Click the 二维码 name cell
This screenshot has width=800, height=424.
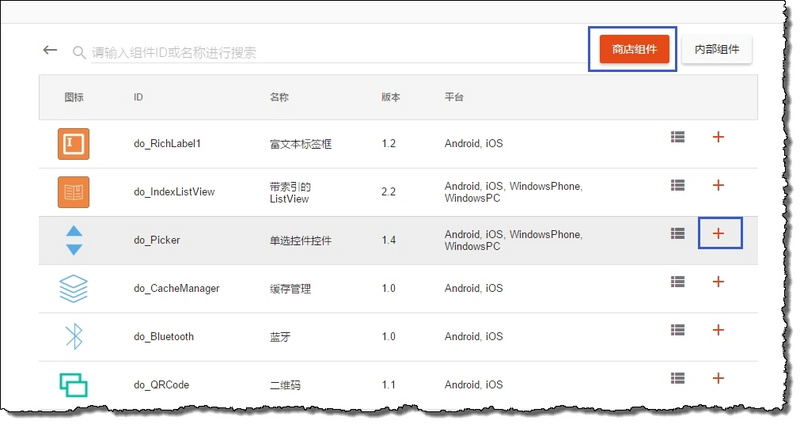pyautogui.click(x=285, y=385)
